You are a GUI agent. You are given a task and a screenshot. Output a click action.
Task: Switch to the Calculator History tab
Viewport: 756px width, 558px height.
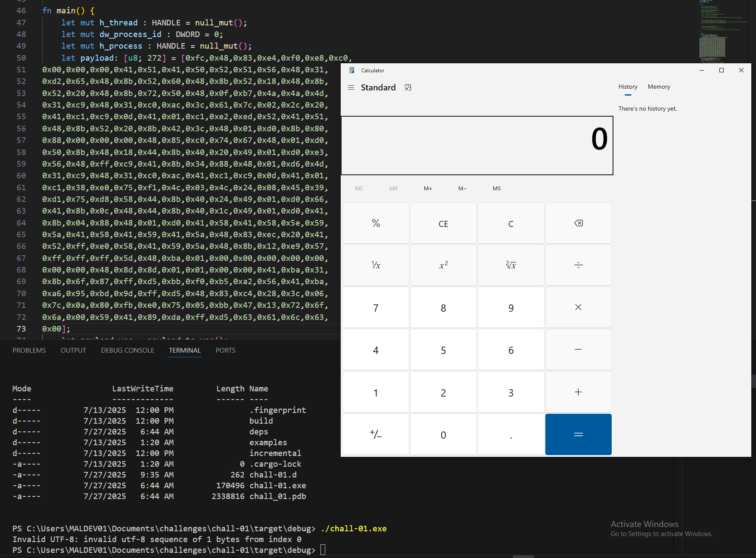[628, 87]
